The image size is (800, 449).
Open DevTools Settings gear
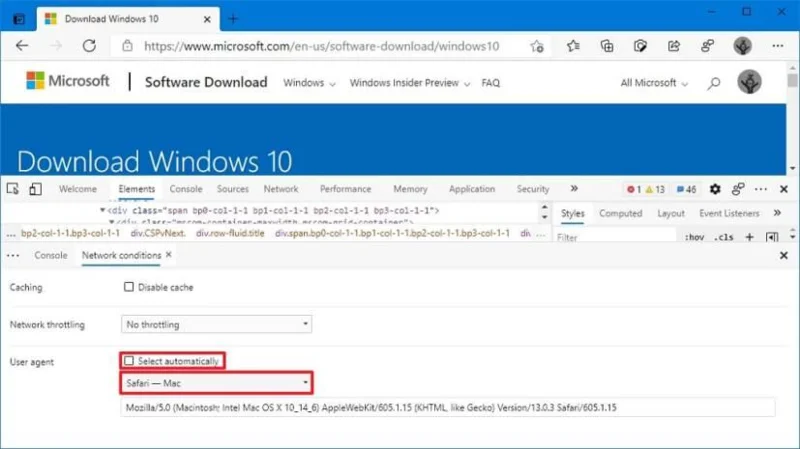point(715,189)
